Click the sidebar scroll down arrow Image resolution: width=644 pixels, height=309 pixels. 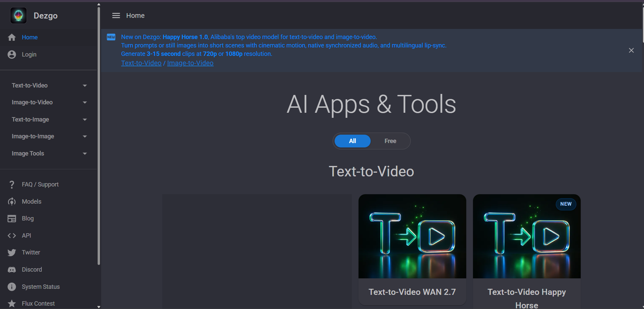coord(99,307)
